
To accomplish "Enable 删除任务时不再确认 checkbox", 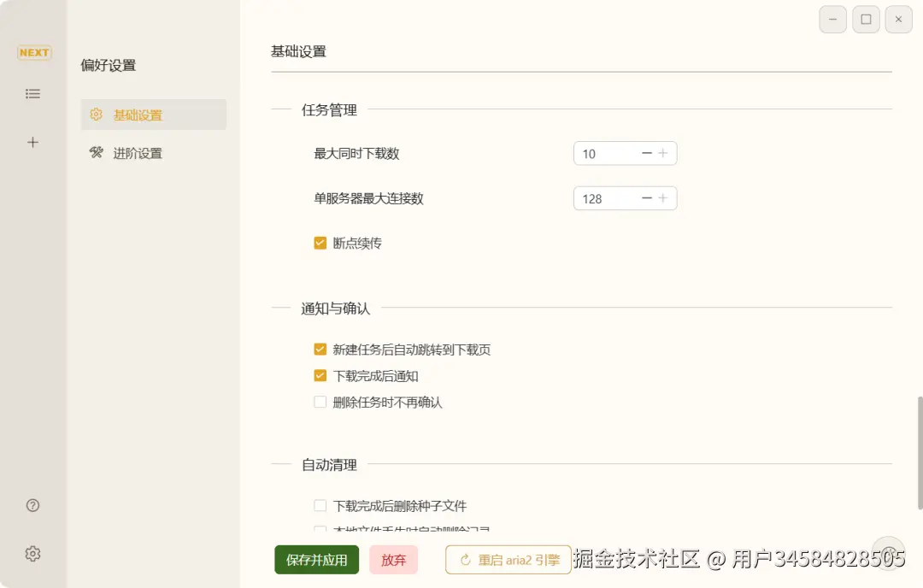I will click(320, 402).
